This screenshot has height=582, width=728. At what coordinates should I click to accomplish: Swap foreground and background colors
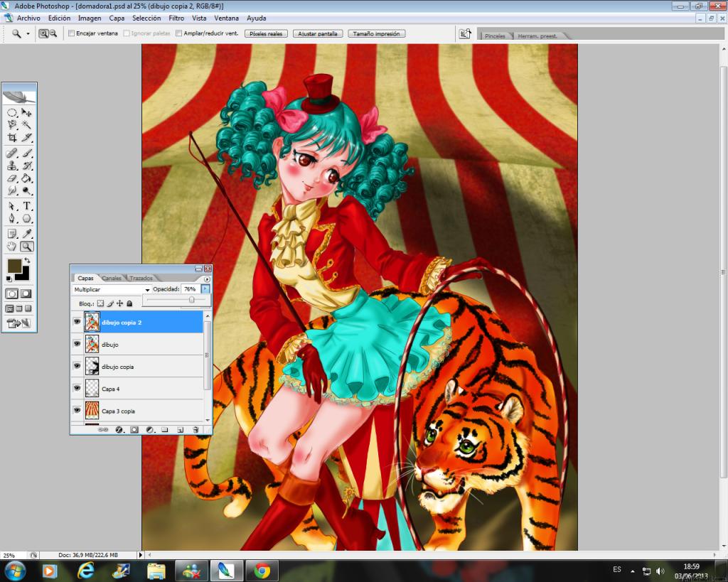pyautogui.click(x=27, y=260)
